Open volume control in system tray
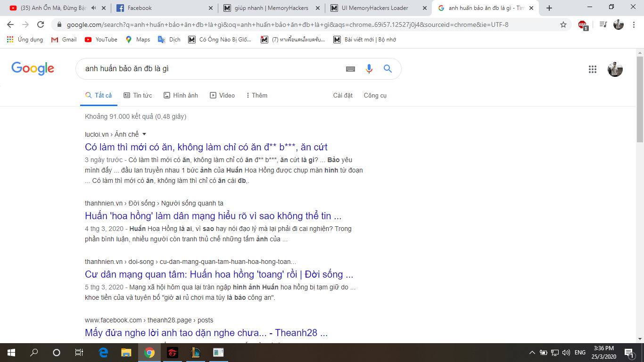Screen dimensions: 644x362 566,352
